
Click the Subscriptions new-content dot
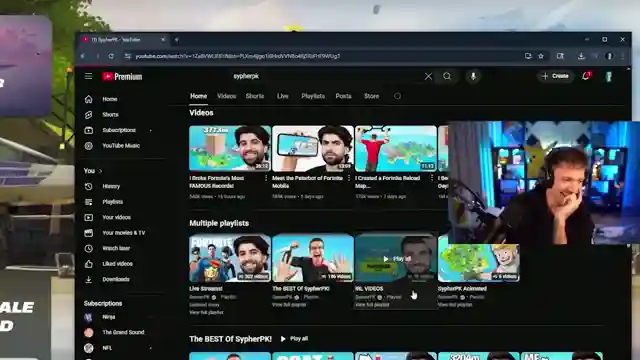tap(151, 130)
